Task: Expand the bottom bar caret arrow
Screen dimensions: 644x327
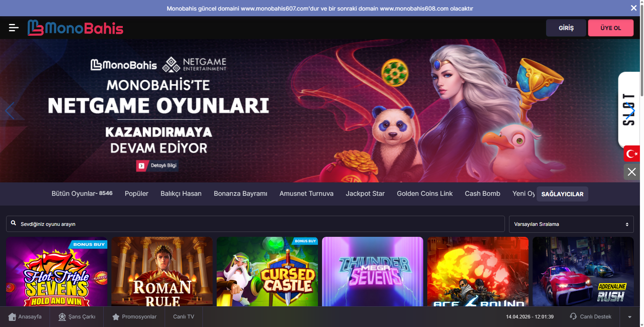Action: click(x=630, y=317)
